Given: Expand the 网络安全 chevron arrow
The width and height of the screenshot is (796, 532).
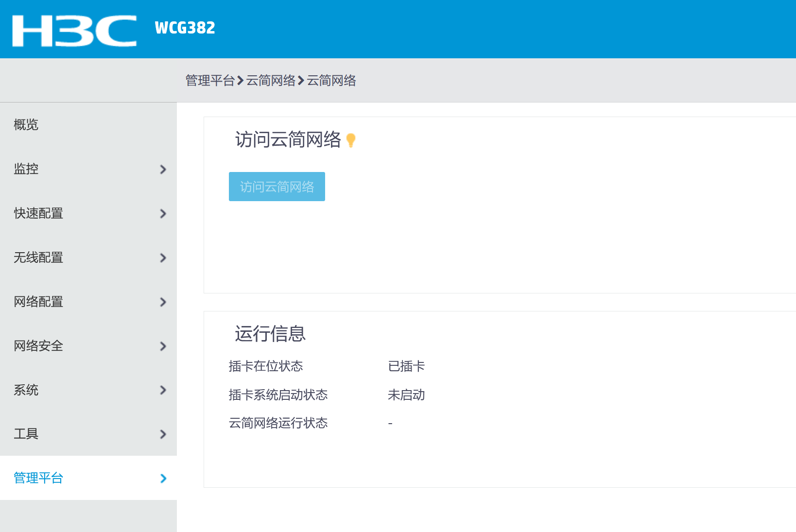Looking at the screenshot, I should click(163, 346).
